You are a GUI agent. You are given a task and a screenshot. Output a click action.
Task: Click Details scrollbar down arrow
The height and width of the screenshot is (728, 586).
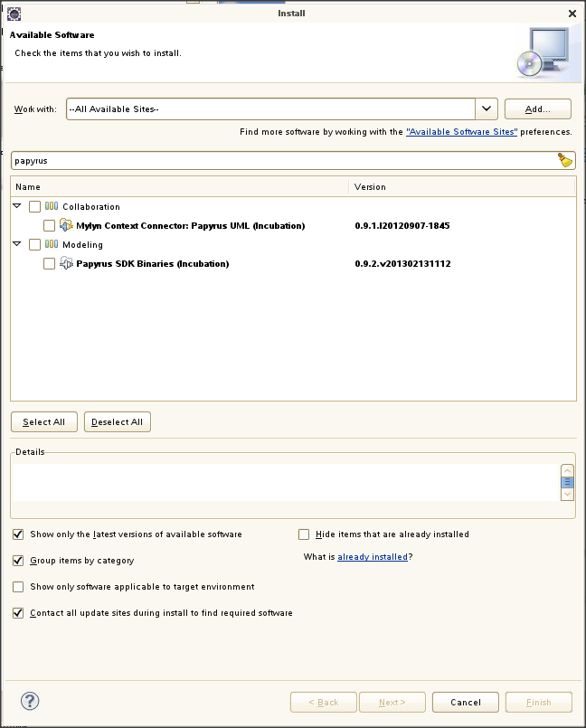567,495
